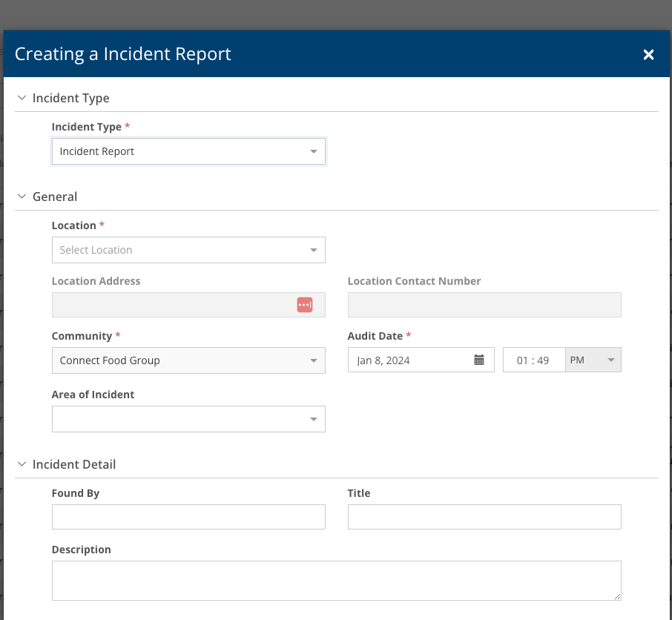Focus the Found By input field
Viewport: 672px width, 620px height.
tap(188, 517)
